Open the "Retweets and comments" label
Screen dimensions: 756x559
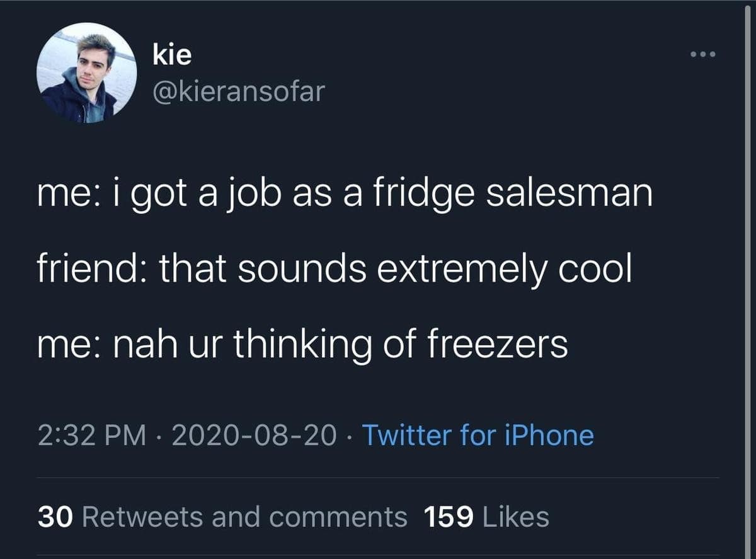pos(245,517)
